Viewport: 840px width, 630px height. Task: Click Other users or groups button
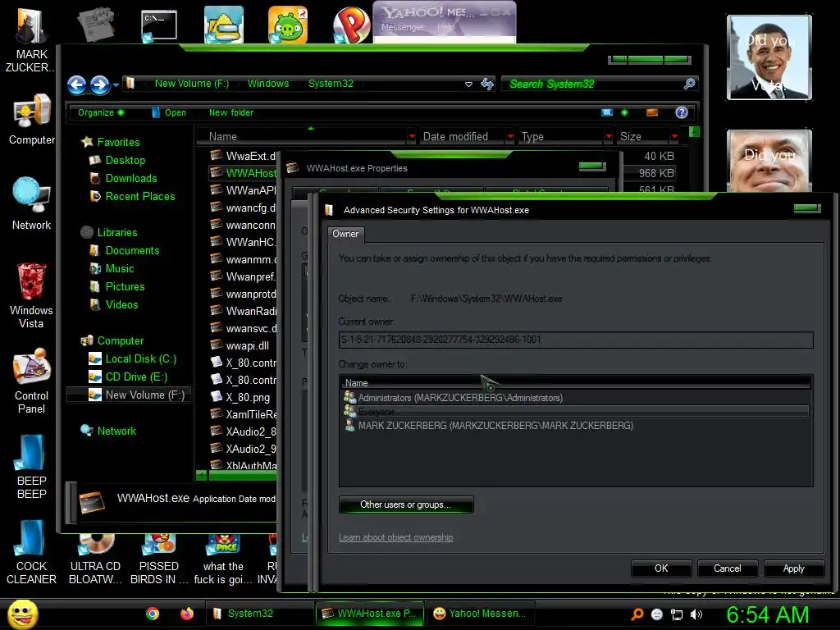point(405,504)
